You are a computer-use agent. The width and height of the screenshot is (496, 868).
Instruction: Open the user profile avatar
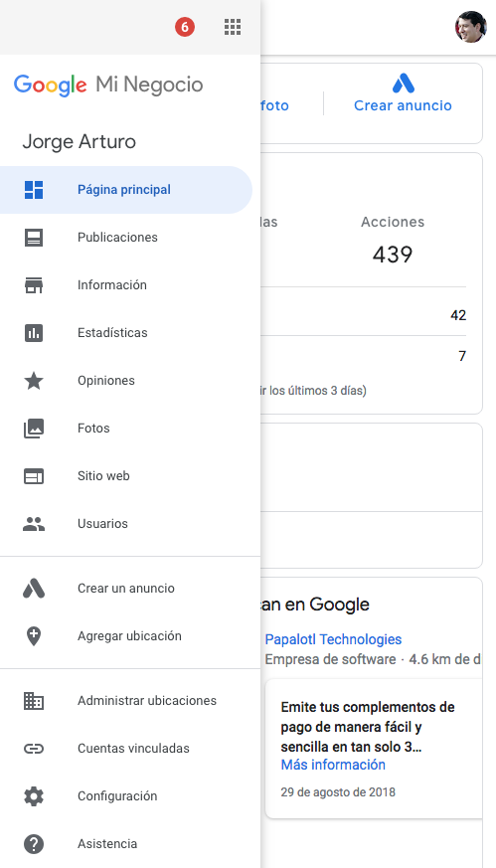point(471,27)
